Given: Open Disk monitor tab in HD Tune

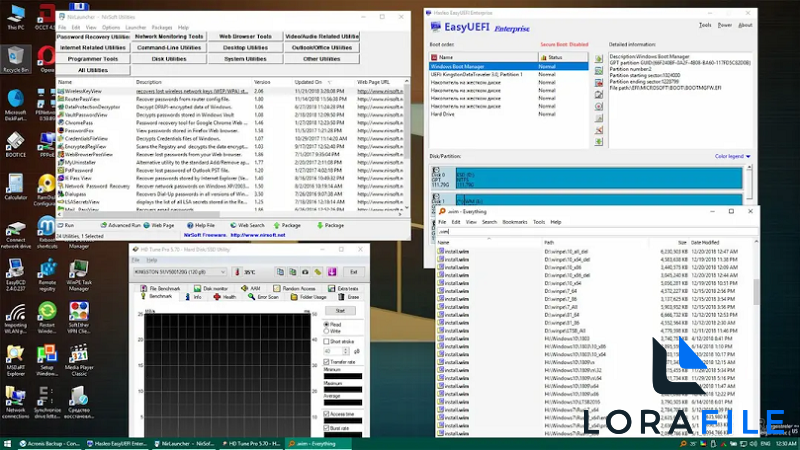Looking at the screenshot, I should pos(211,288).
